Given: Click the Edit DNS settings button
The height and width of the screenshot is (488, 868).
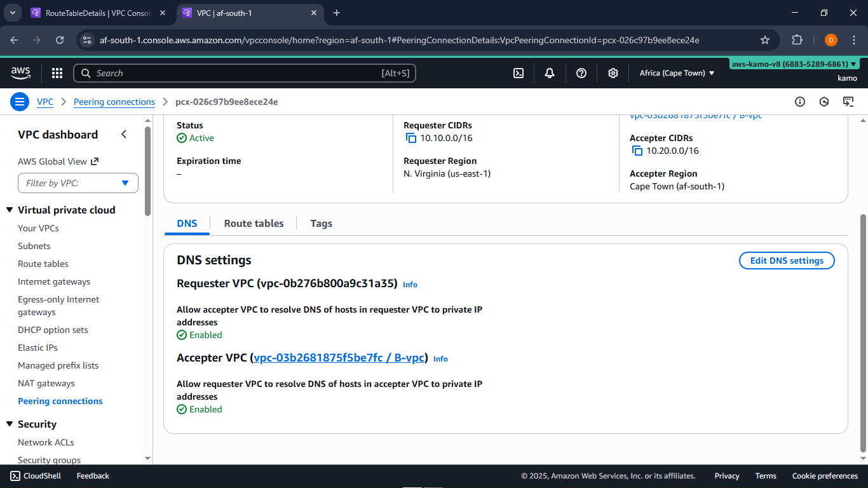Looking at the screenshot, I should tap(787, 261).
